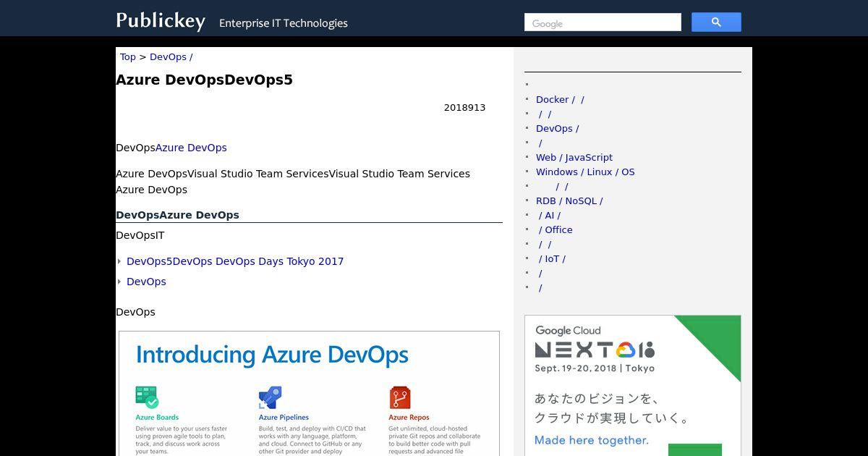868x456 pixels.
Task: Open the AI sidebar category
Action: [x=550, y=215]
